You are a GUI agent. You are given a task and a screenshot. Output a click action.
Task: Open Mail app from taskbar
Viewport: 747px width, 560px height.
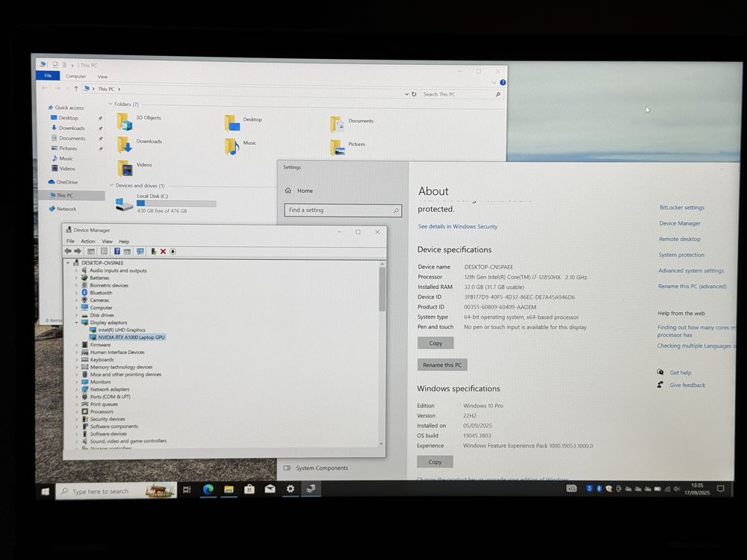coord(270,489)
